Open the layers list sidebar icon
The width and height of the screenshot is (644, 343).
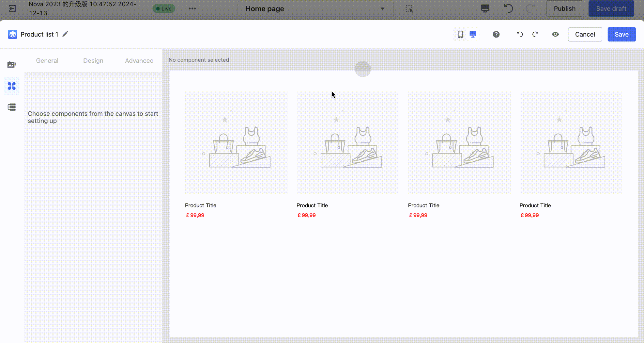pyautogui.click(x=12, y=107)
